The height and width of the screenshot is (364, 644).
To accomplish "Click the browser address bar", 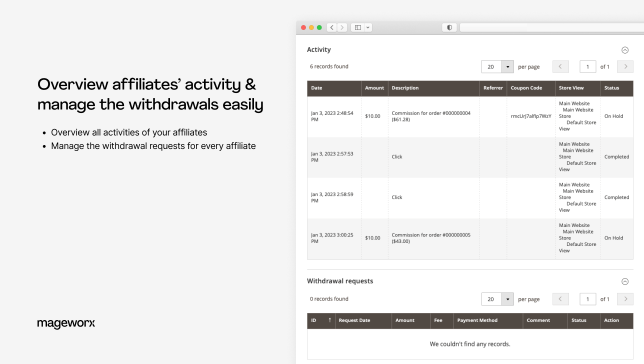I will (550, 27).
